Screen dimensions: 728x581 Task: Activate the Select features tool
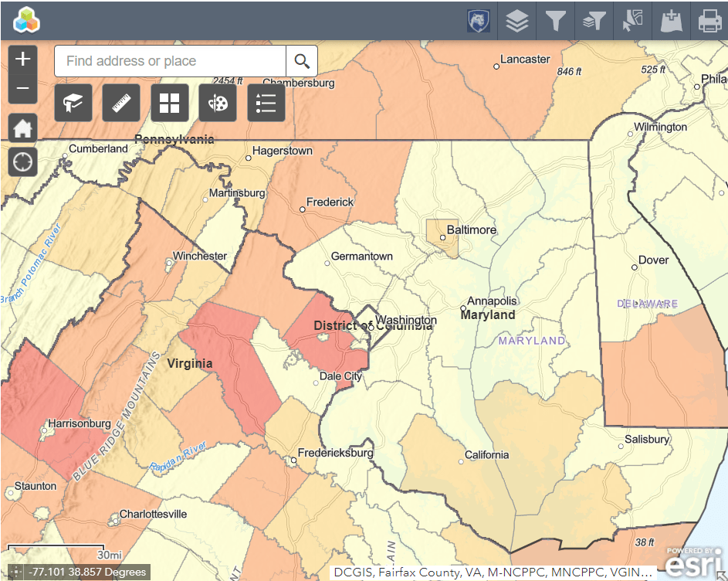(x=633, y=21)
